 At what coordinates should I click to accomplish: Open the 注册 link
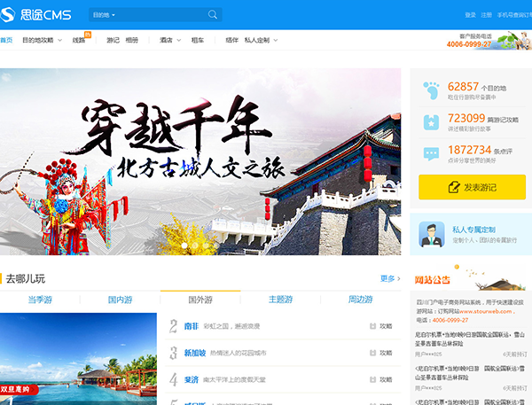[486, 15]
